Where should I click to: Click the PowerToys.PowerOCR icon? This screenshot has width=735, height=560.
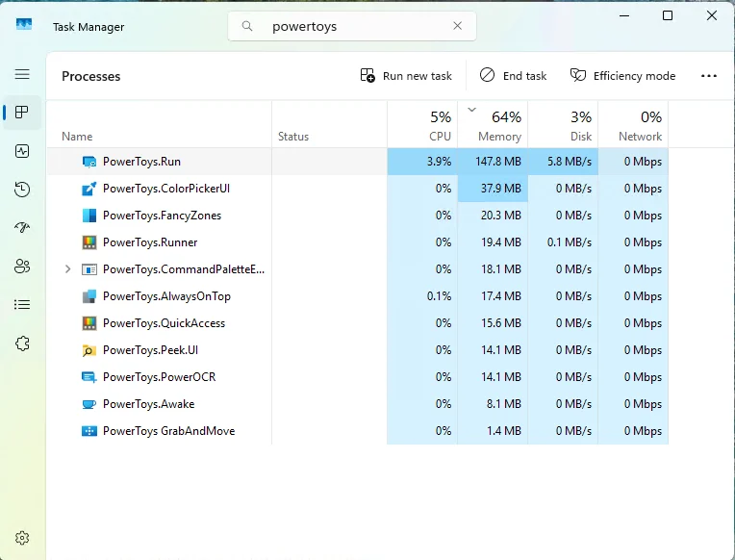[x=89, y=377]
